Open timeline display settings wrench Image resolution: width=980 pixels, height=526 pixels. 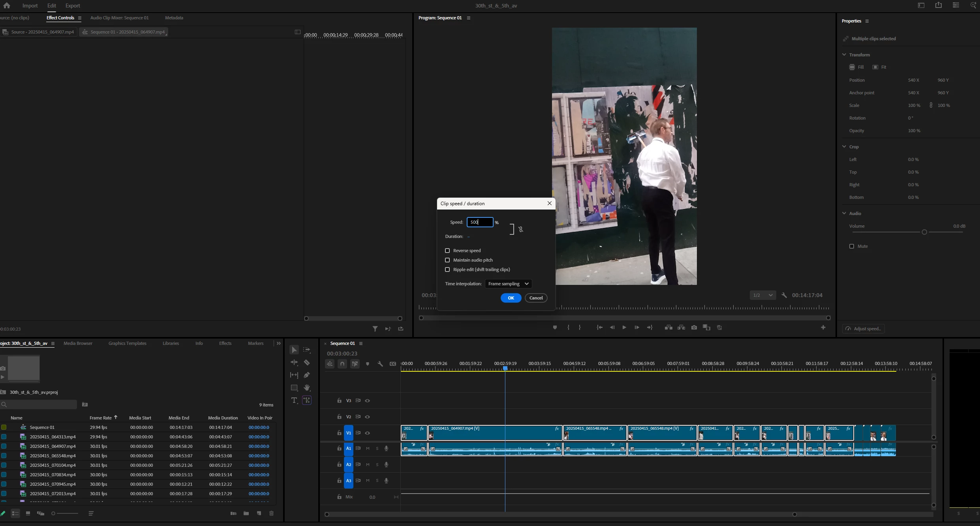click(x=380, y=364)
